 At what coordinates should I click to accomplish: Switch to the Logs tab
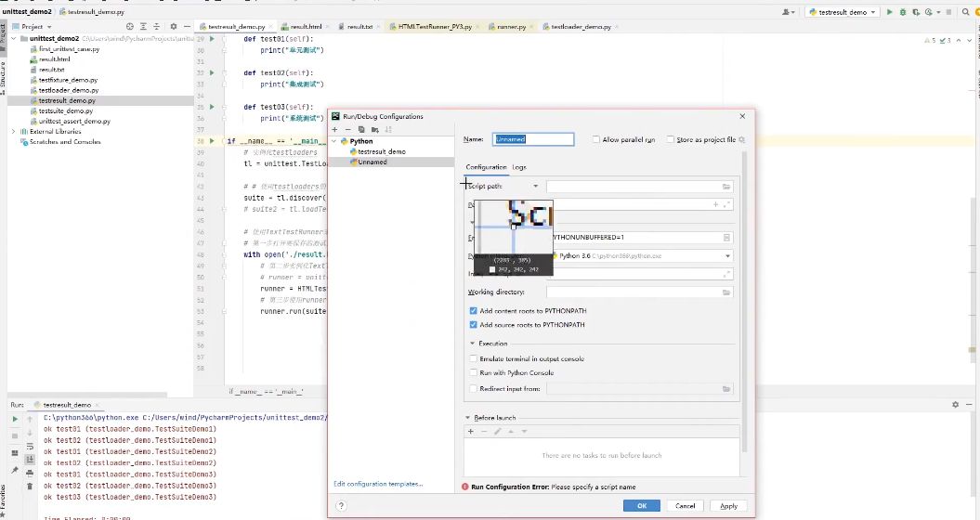click(x=518, y=167)
